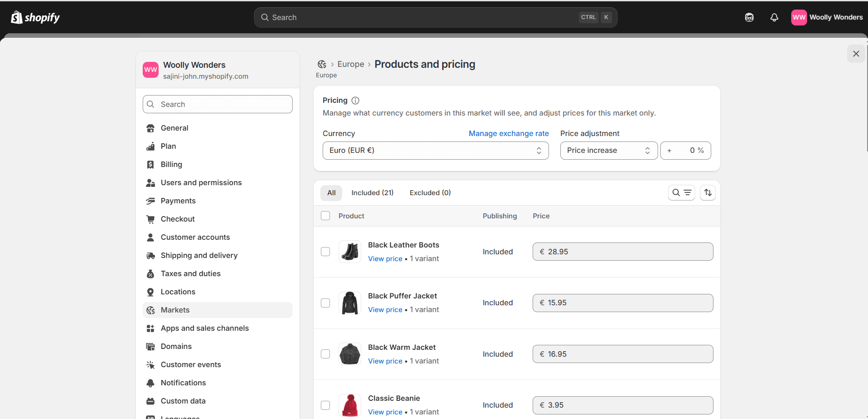Viewport: 868px width, 419px height.
Task: Open the Sidekick assistant icon in top bar
Action: point(749,17)
